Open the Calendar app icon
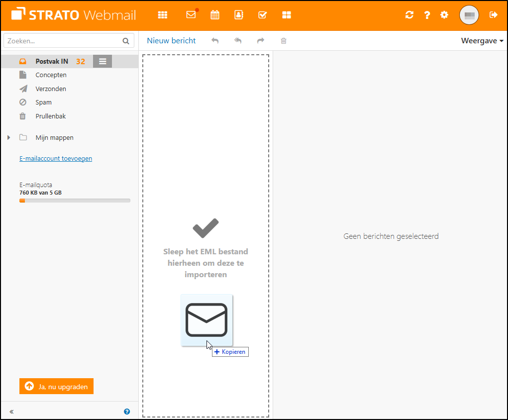Viewport: 508px width, 420px height. [214, 15]
